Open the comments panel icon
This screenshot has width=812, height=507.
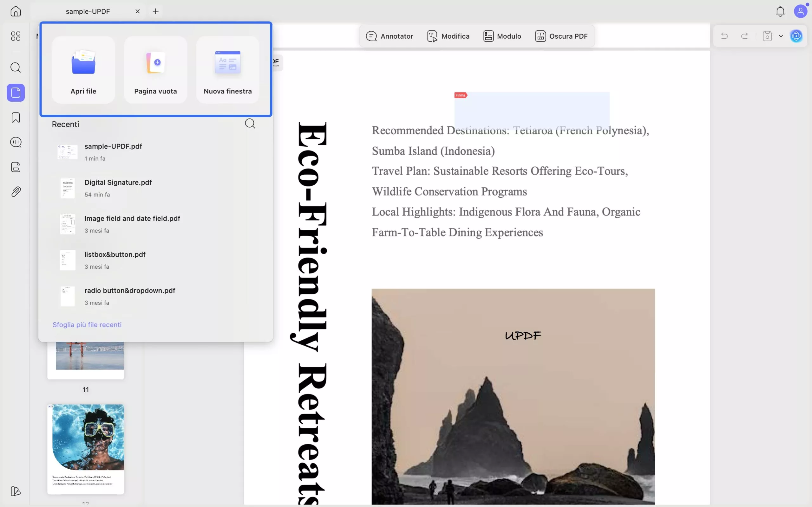pos(16,142)
